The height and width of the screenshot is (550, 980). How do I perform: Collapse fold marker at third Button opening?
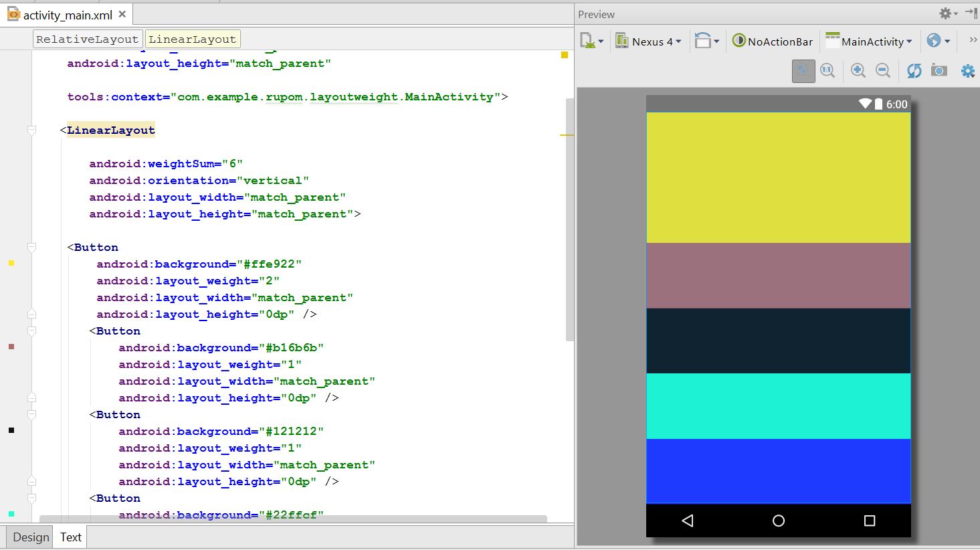tap(31, 414)
